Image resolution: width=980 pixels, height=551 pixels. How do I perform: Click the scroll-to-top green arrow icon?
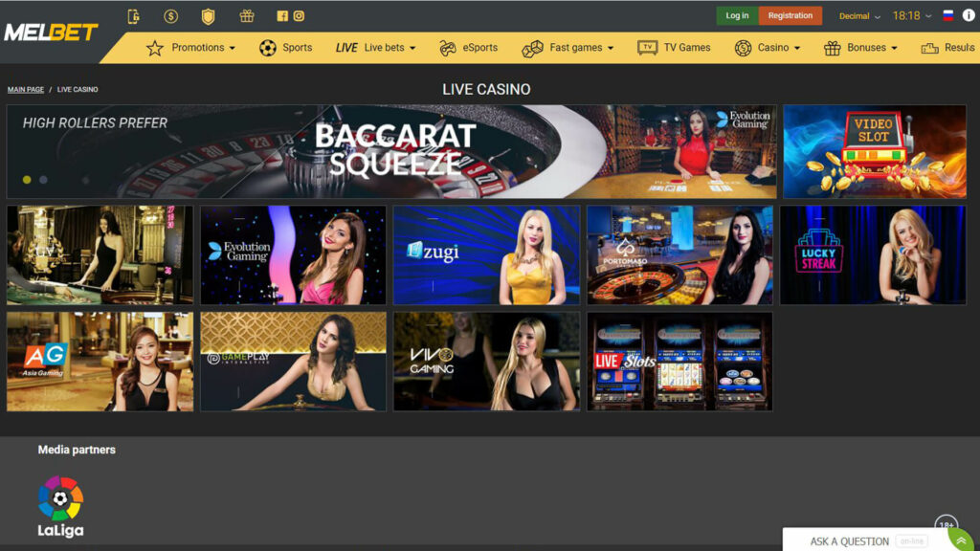(x=961, y=540)
